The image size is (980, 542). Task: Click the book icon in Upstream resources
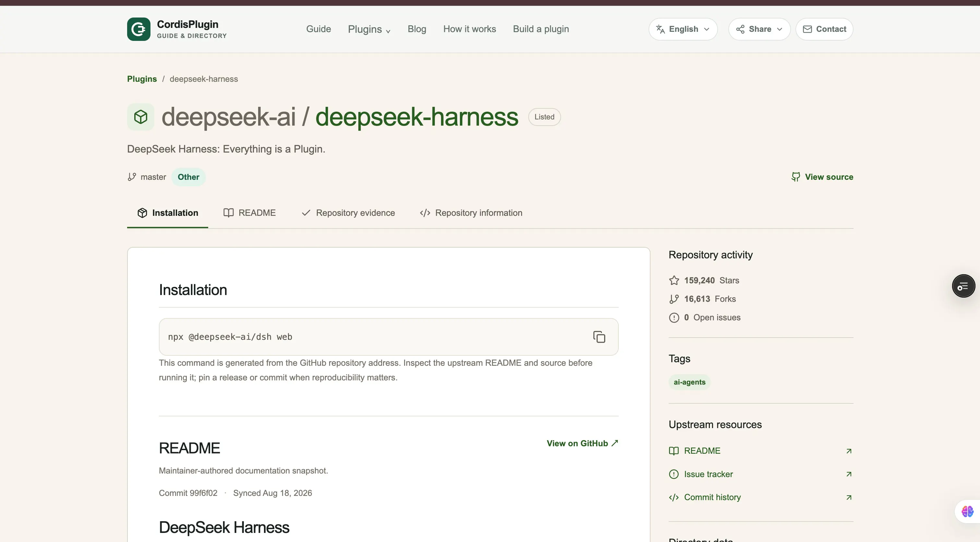pyautogui.click(x=674, y=451)
